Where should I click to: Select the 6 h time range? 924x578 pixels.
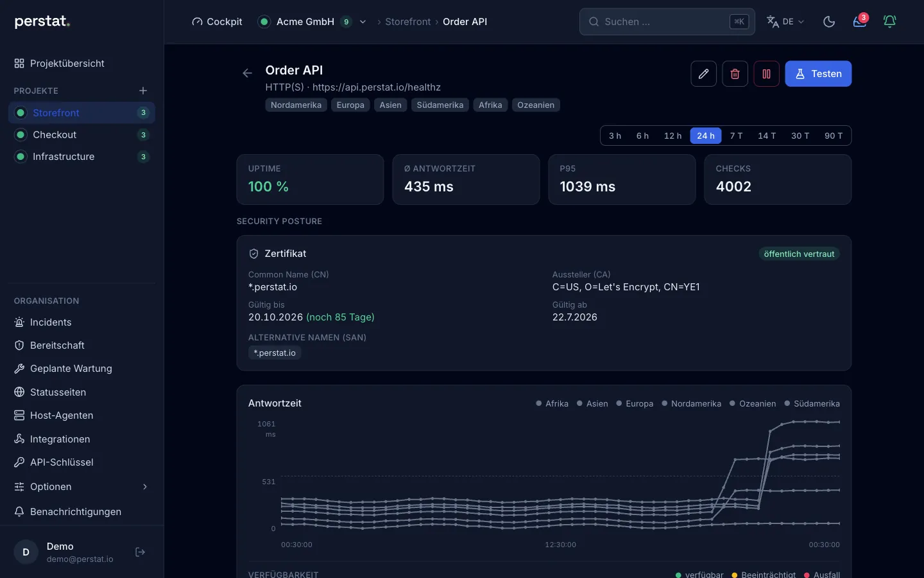(x=642, y=136)
